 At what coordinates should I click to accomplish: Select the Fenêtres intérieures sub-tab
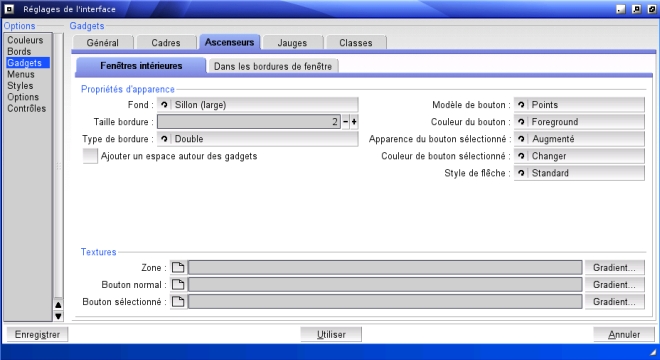pyautogui.click(x=141, y=66)
